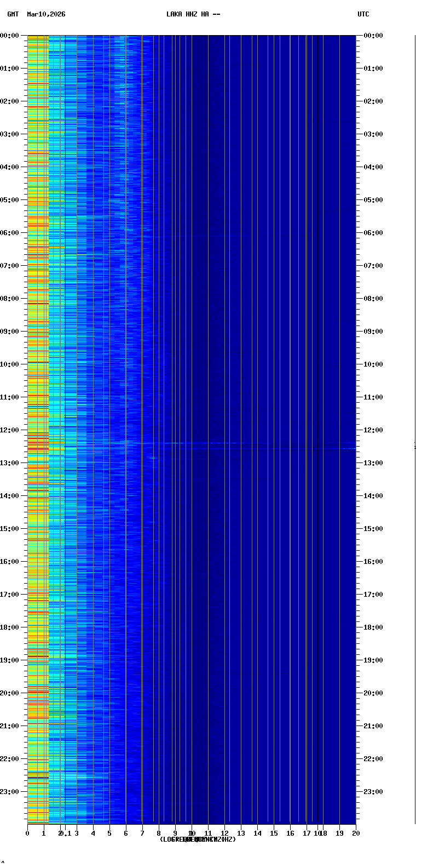Select the 18:00 marker on the left axis

coord(10,627)
